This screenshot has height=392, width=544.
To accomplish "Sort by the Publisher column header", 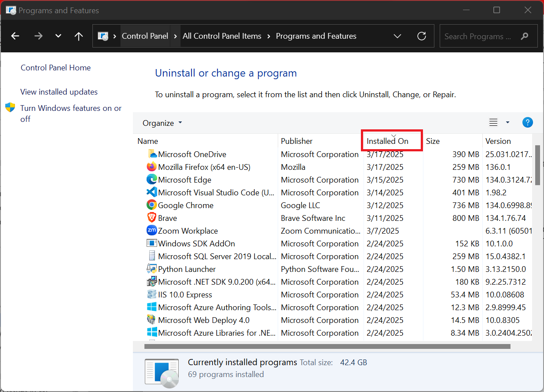I will click(x=297, y=141).
